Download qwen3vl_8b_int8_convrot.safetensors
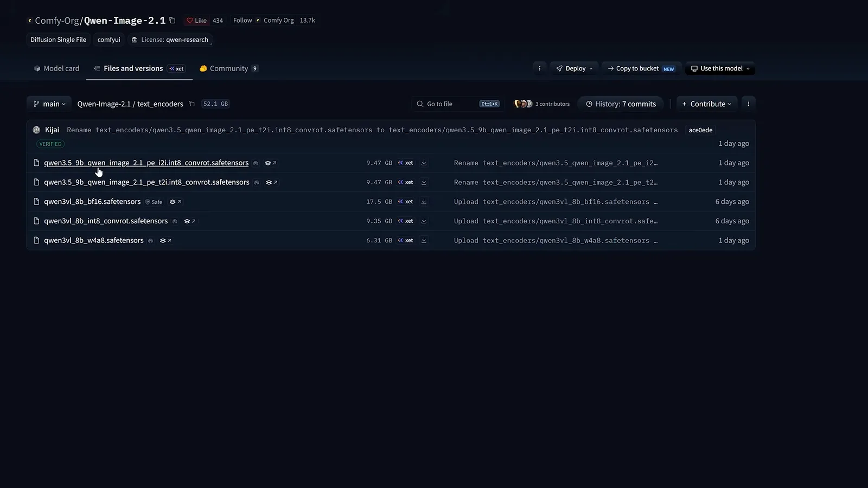Screen dimensions: 868x488 [424, 221]
